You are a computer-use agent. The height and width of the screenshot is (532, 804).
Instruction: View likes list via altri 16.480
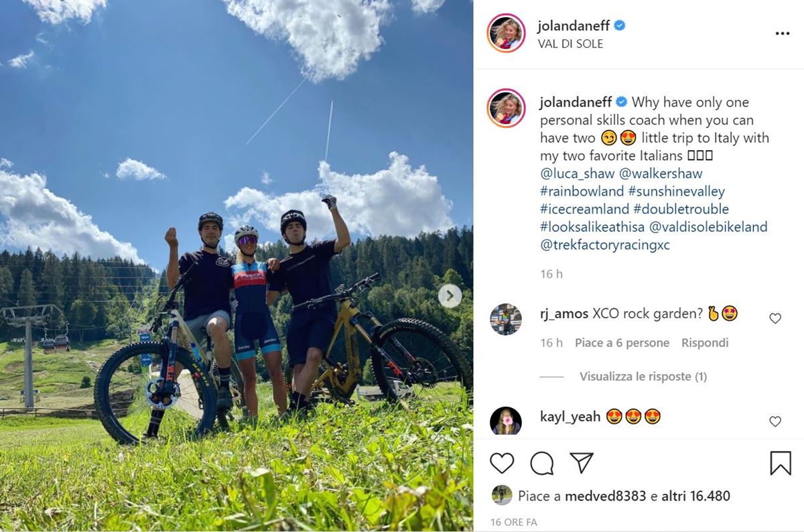click(695, 496)
